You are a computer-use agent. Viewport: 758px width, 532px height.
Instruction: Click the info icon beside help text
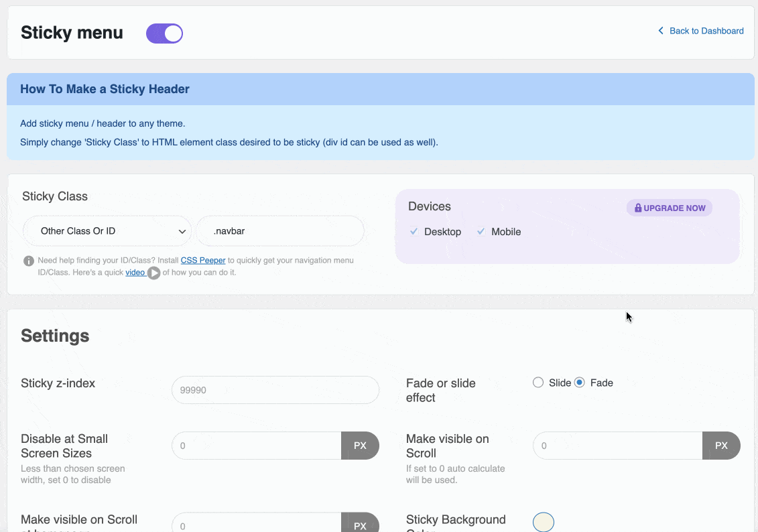29,261
